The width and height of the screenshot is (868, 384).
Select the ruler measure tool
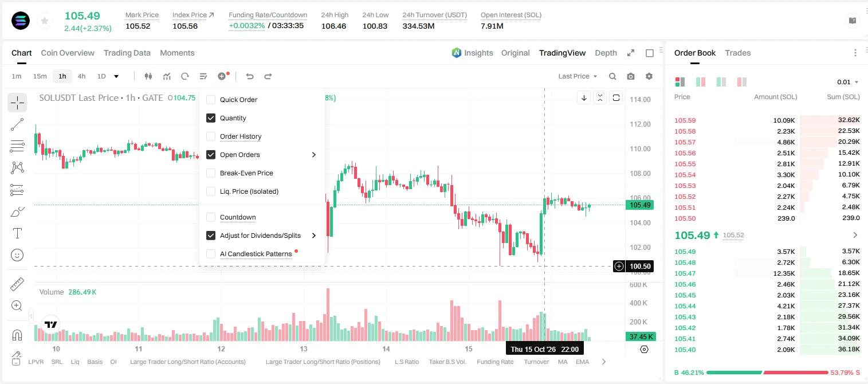[x=17, y=284]
